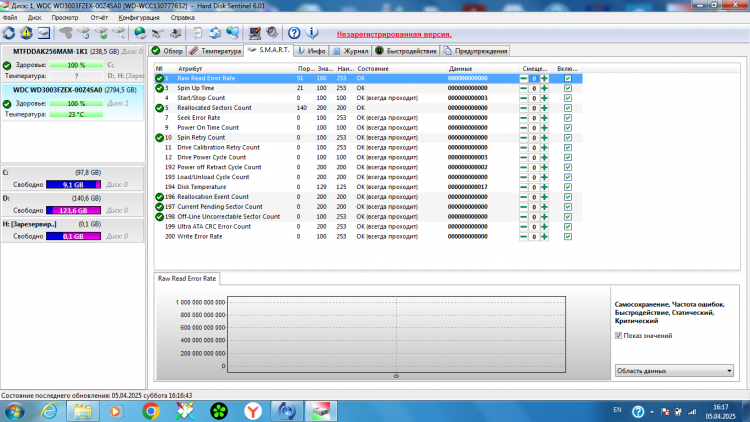Switch to the Быстродействие tab
Screen dimensions: 750x422
pos(406,51)
